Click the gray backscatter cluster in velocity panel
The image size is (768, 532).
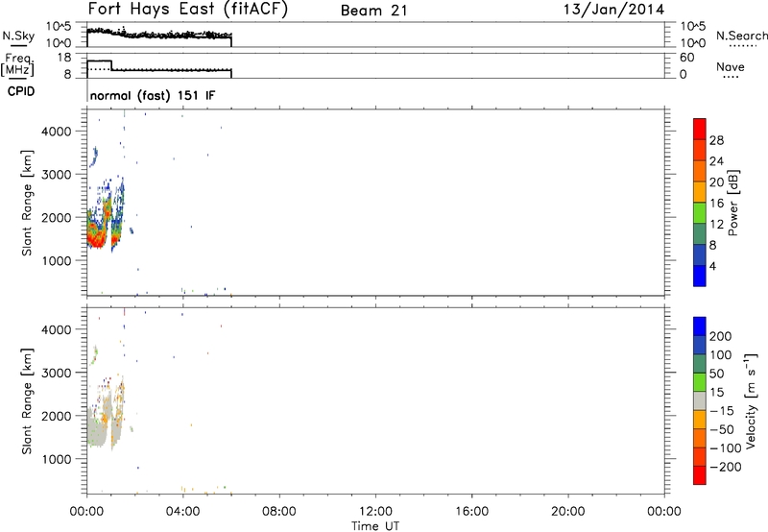98,428
